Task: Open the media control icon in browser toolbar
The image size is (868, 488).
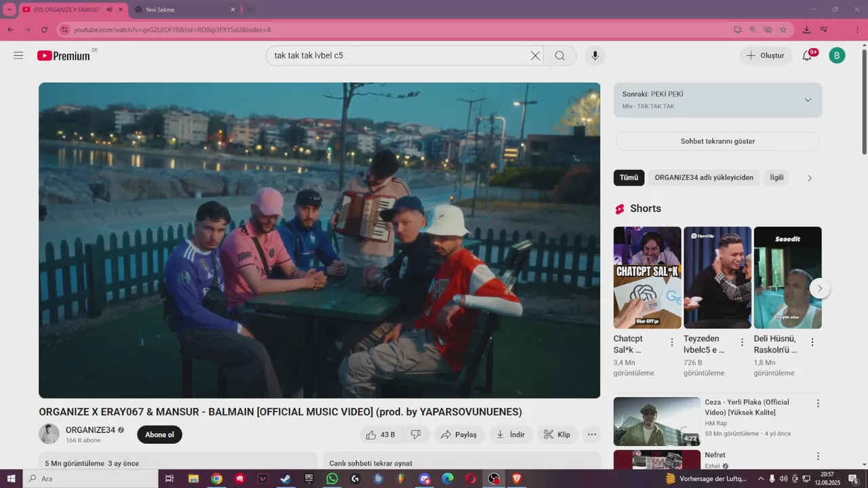Action: [x=824, y=30]
